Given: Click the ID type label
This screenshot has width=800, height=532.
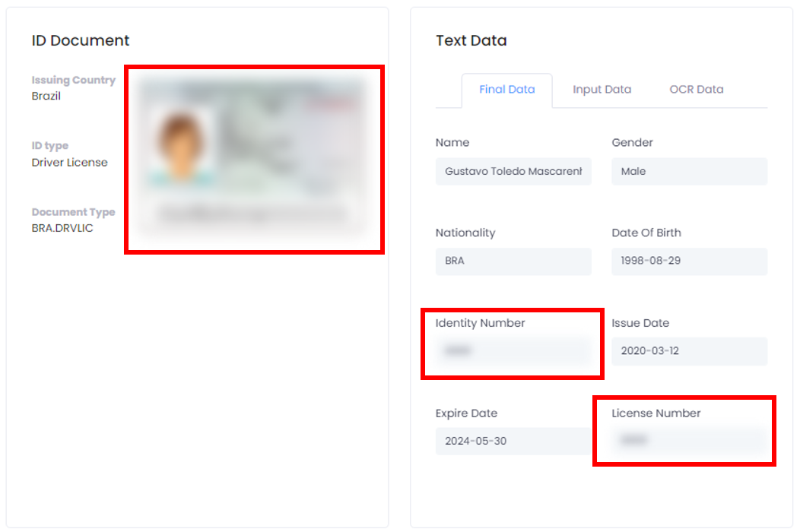Looking at the screenshot, I should (50, 146).
